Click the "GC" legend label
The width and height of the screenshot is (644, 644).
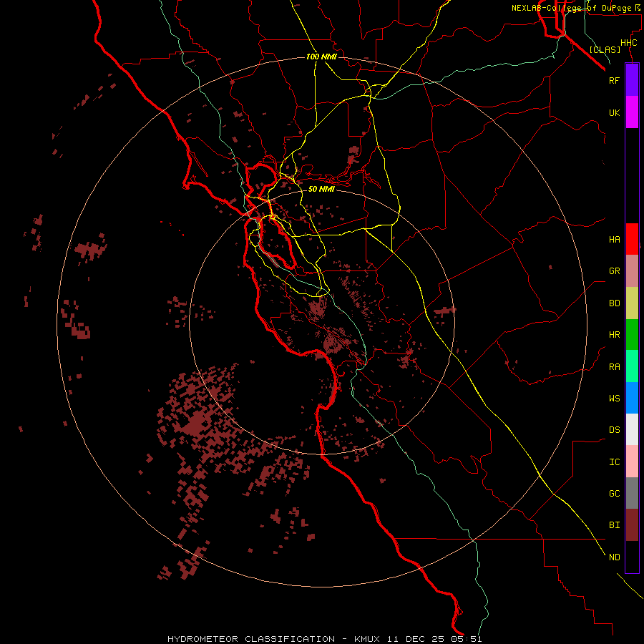coord(614,494)
